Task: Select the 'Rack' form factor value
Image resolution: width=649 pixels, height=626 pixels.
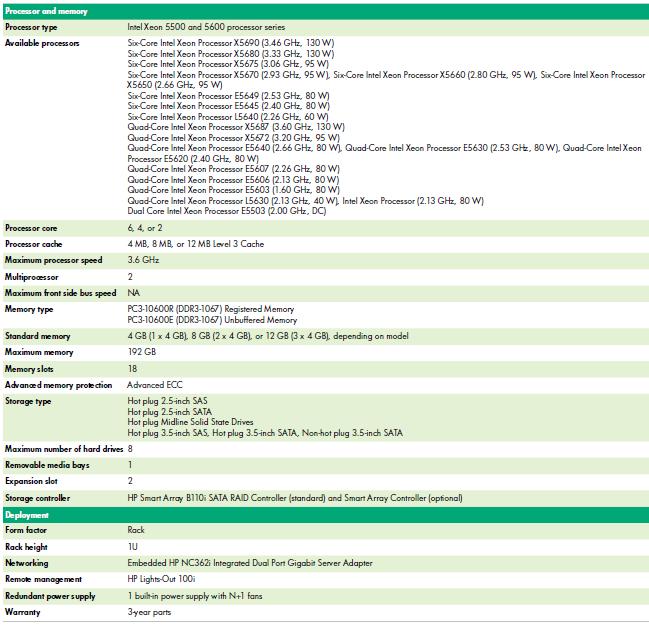Action: (x=136, y=530)
